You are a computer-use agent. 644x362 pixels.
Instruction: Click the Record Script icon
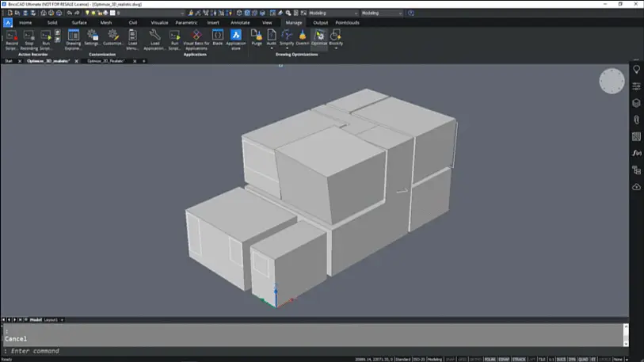point(11,36)
